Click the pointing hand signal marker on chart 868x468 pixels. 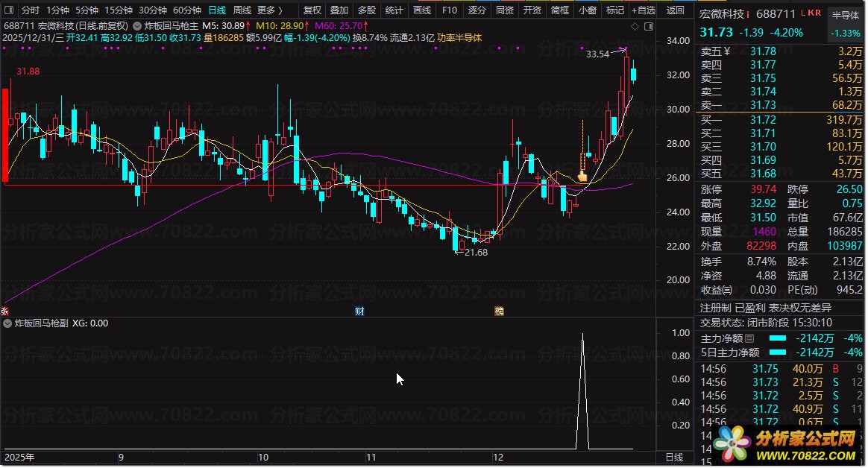582,177
